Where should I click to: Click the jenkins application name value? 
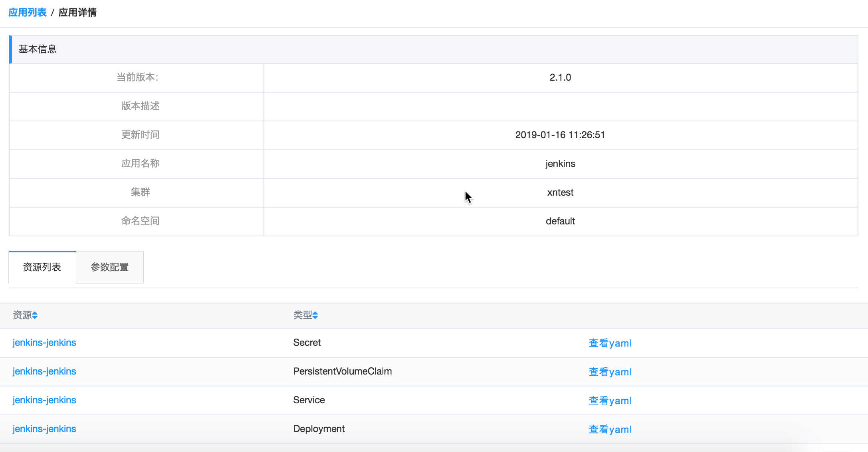click(x=560, y=164)
